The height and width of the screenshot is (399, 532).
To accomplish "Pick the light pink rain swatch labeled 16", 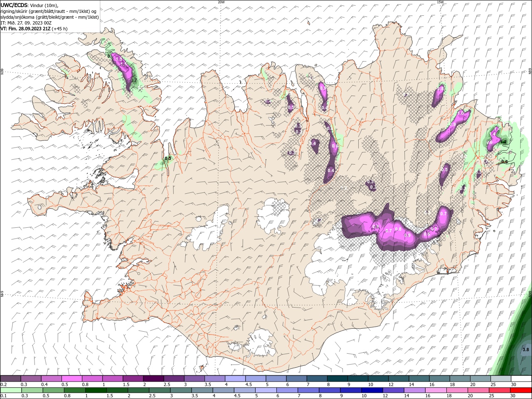I will pos(436,390).
